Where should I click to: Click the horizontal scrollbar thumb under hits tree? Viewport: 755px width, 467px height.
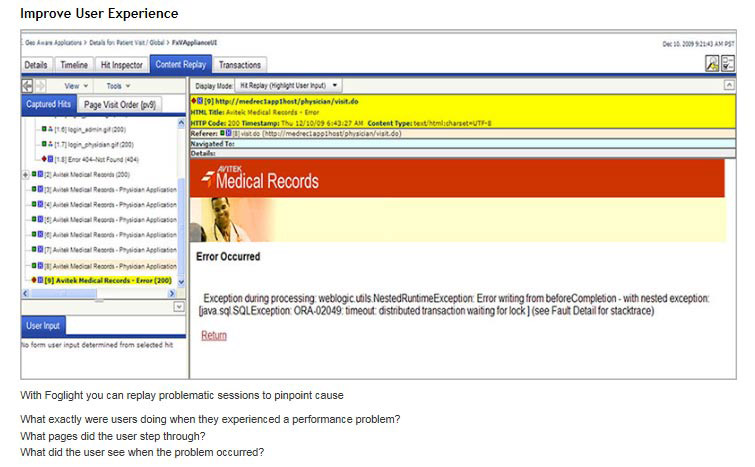[x=63, y=293]
